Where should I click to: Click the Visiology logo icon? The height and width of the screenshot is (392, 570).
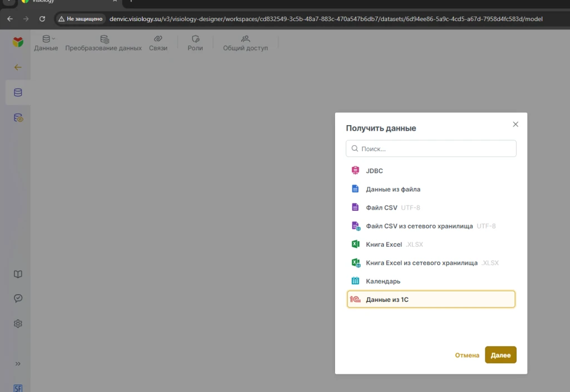coord(18,42)
